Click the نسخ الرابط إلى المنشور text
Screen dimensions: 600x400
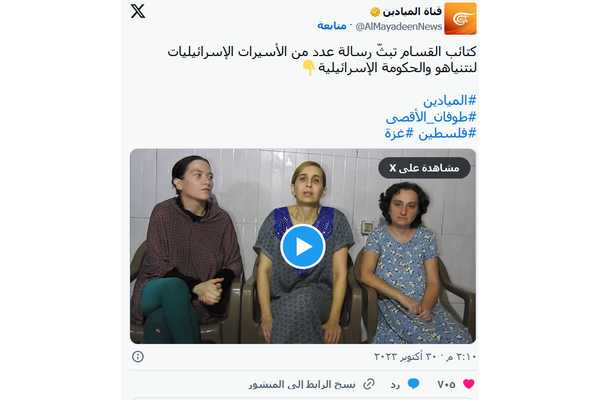point(302,384)
